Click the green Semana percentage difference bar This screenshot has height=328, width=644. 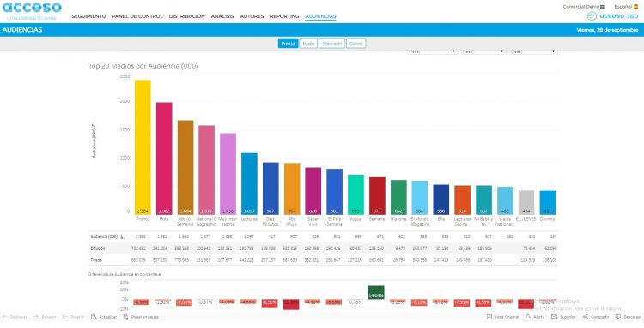tap(376, 292)
